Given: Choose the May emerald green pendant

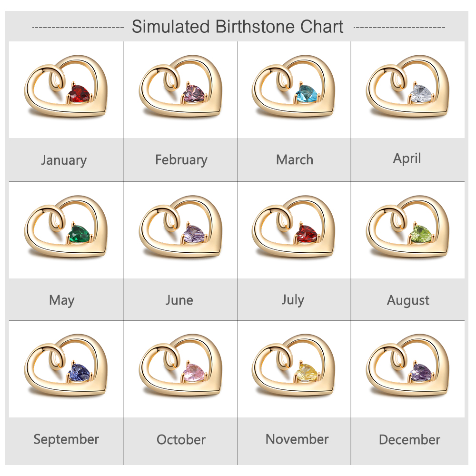Looking at the screenshot, I should click(66, 226).
